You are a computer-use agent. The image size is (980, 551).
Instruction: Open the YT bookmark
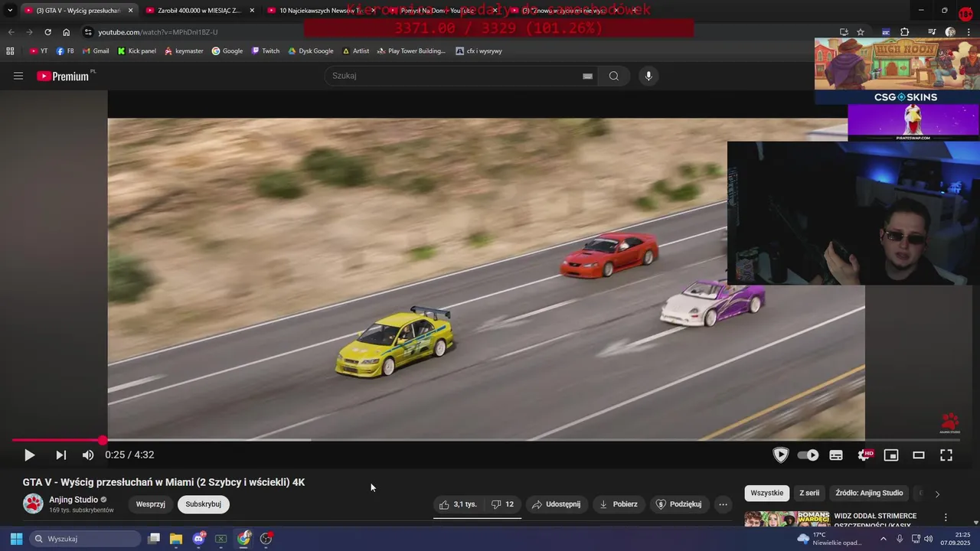click(x=38, y=51)
